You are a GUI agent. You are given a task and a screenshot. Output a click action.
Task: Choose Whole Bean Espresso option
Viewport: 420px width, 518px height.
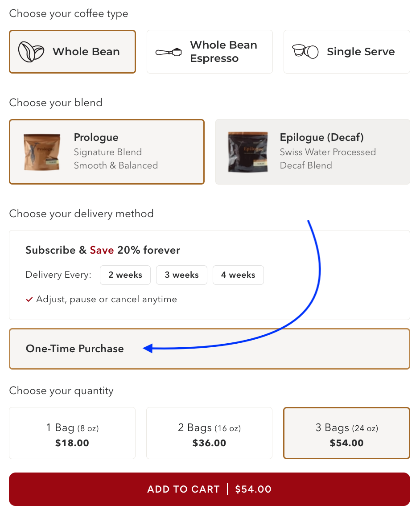(x=223, y=52)
